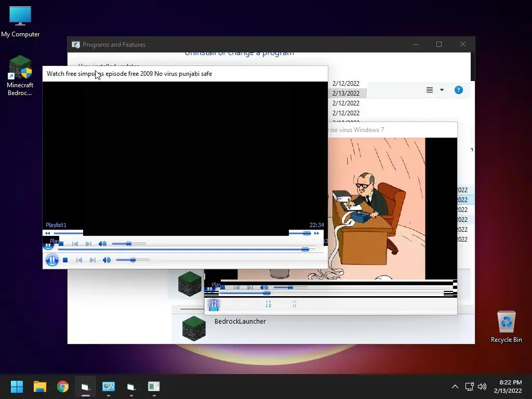Image resolution: width=532 pixels, height=399 pixels.
Task: Click seek bar handle in the Windows 7 player
Action: pos(267,293)
